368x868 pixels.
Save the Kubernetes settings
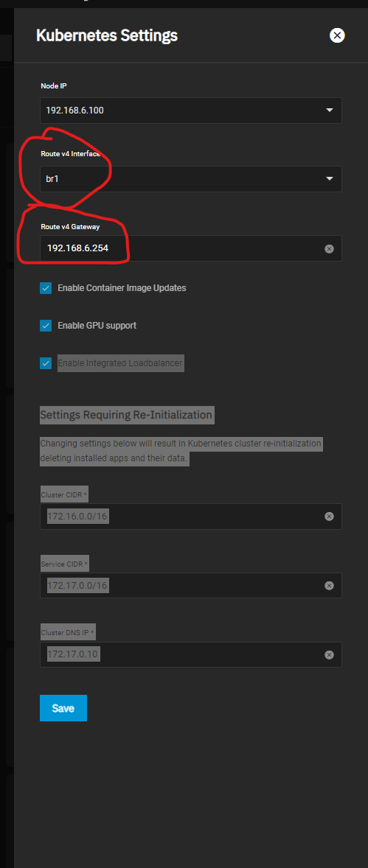click(63, 708)
